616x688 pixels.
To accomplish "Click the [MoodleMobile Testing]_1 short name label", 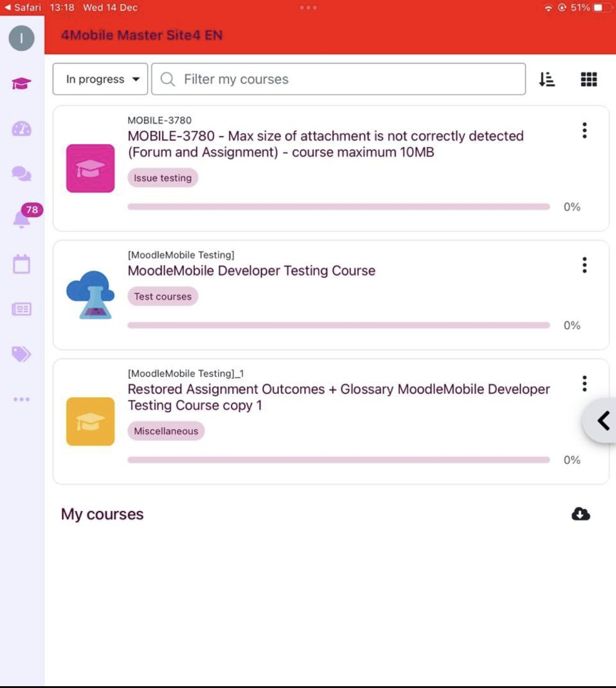I will tap(186, 373).
